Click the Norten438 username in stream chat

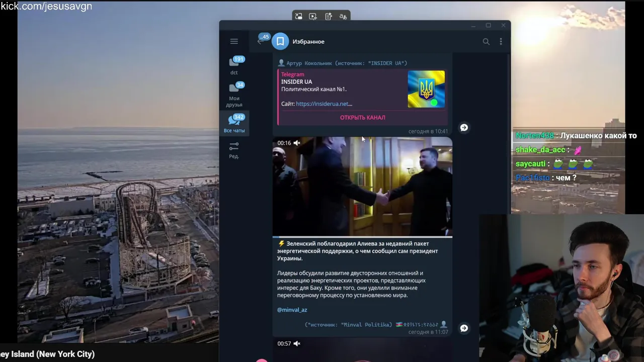tap(534, 136)
